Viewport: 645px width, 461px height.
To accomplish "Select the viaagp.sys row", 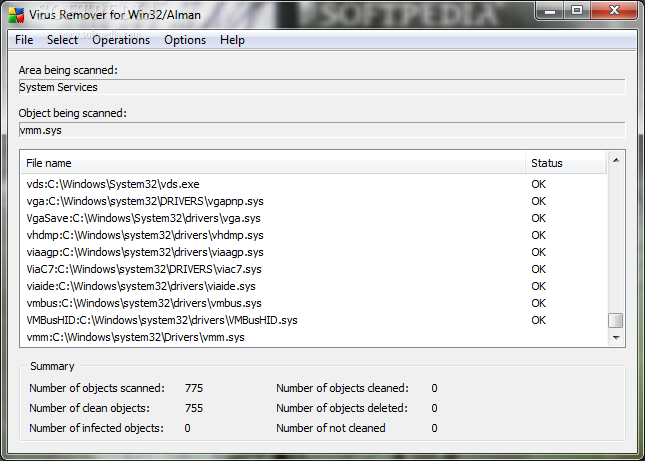I will point(313,253).
